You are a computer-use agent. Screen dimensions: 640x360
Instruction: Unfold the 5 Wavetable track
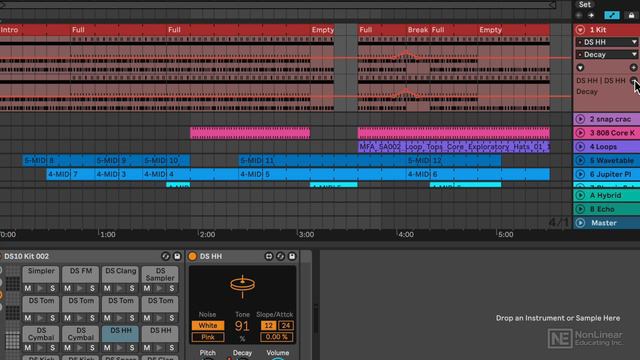pos(580,160)
